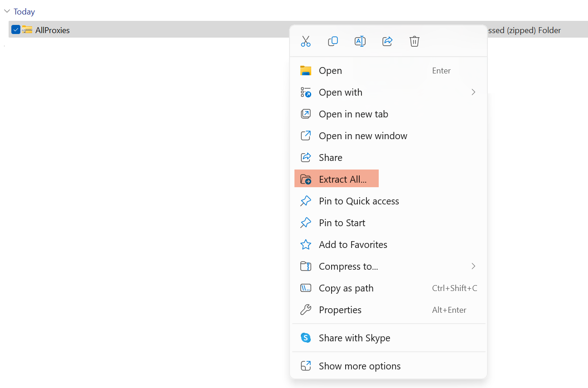Open Show more options
The width and height of the screenshot is (588, 388).
[360, 366]
